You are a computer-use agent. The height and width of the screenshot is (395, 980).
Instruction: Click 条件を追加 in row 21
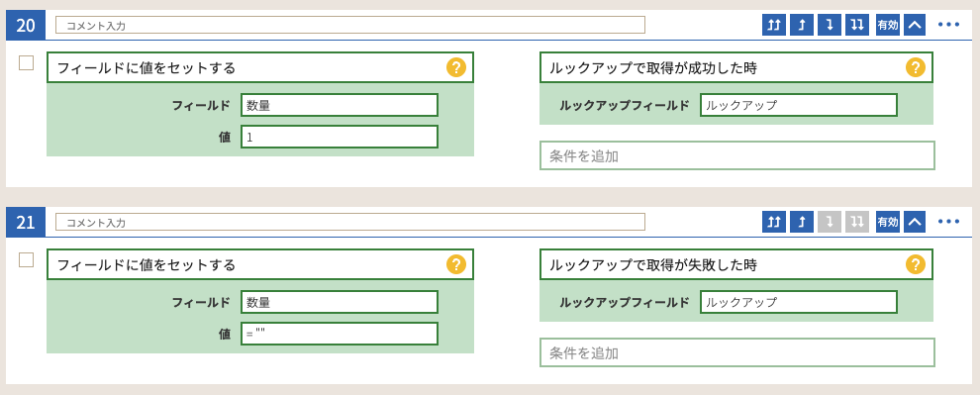tap(737, 352)
